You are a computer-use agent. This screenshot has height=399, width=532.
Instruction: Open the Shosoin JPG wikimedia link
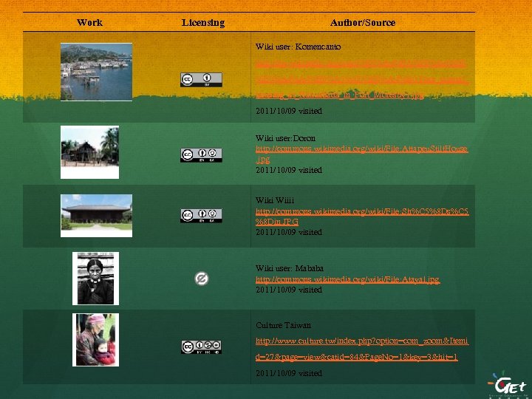pos(362,216)
